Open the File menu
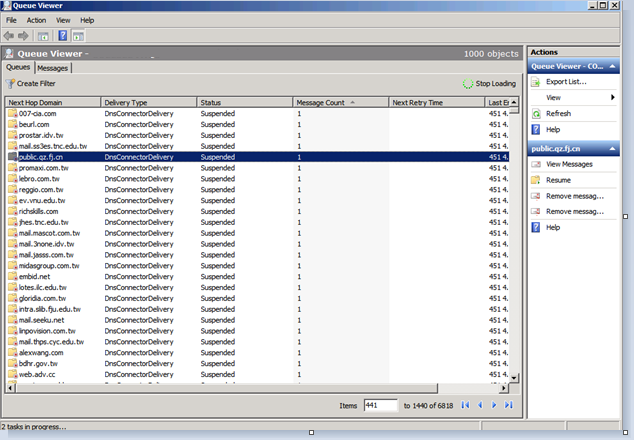Viewport: 634px width, 440px height. click(x=11, y=20)
